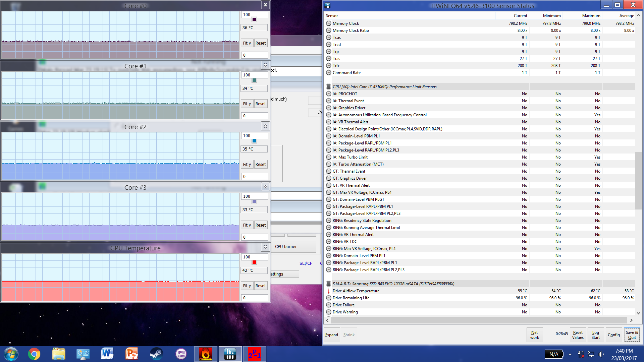Open the Config button
644x362 pixels.
613,335
